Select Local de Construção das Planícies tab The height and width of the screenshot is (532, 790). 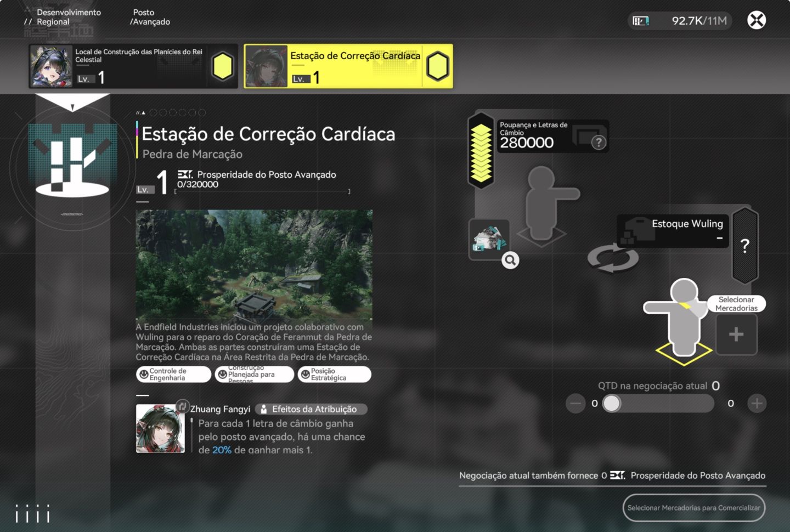coord(133,66)
